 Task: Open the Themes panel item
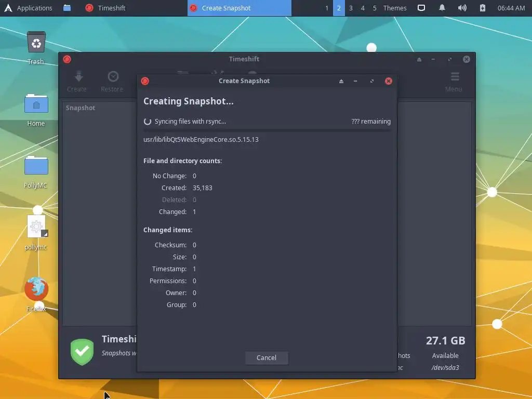point(395,8)
